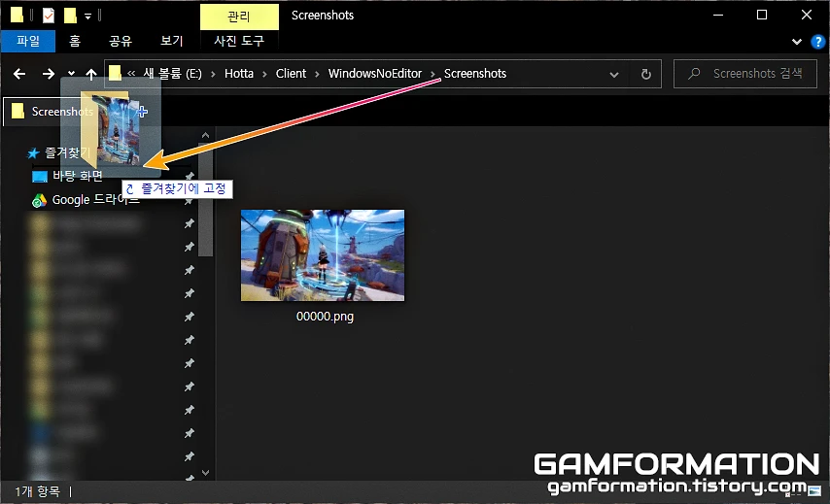The image size is (830, 504).
Task: Click the Screenshots breadcrumb in address bar
Action: point(475,74)
